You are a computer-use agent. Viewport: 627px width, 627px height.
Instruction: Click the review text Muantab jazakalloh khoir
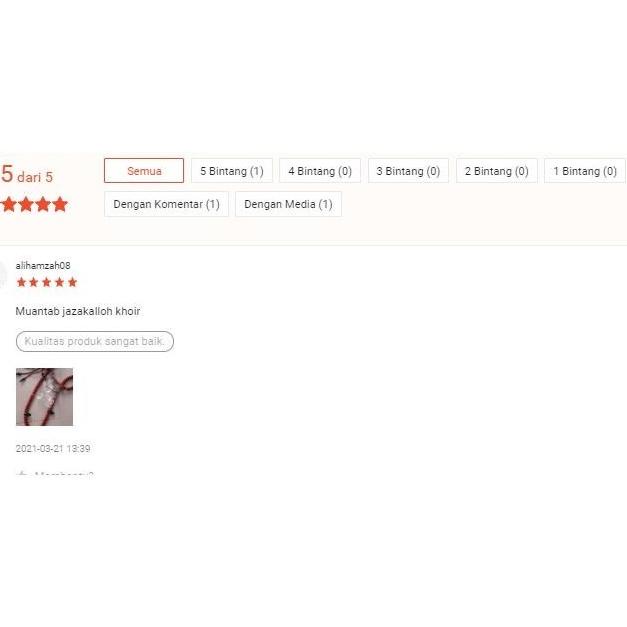[78, 311]
